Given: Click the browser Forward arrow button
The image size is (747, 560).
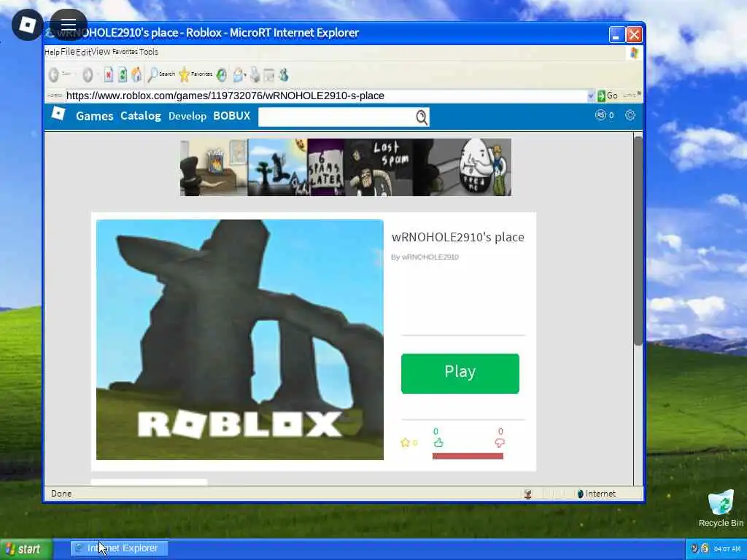Looking at the screenshot, I should pyautogui.click(x=88, y=75).
